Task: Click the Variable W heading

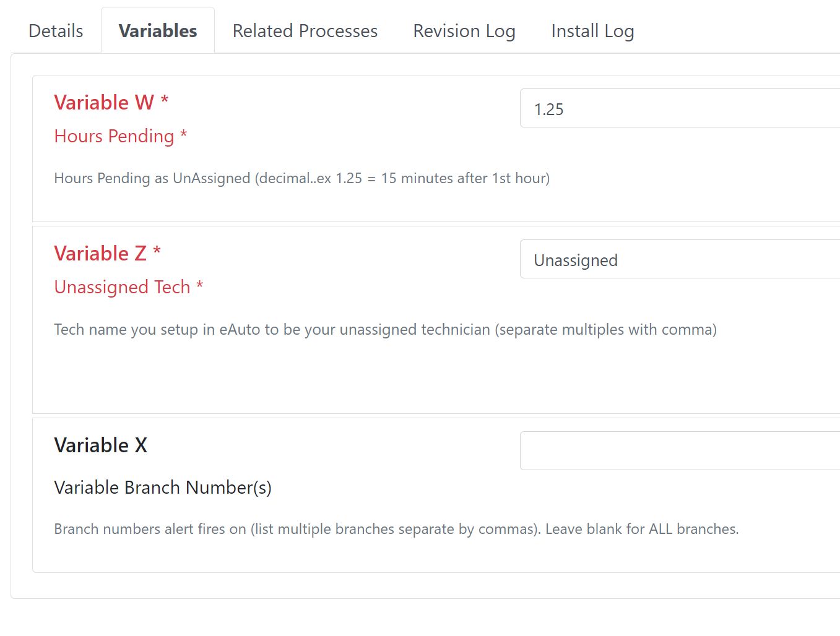Action: pos(104,102)
